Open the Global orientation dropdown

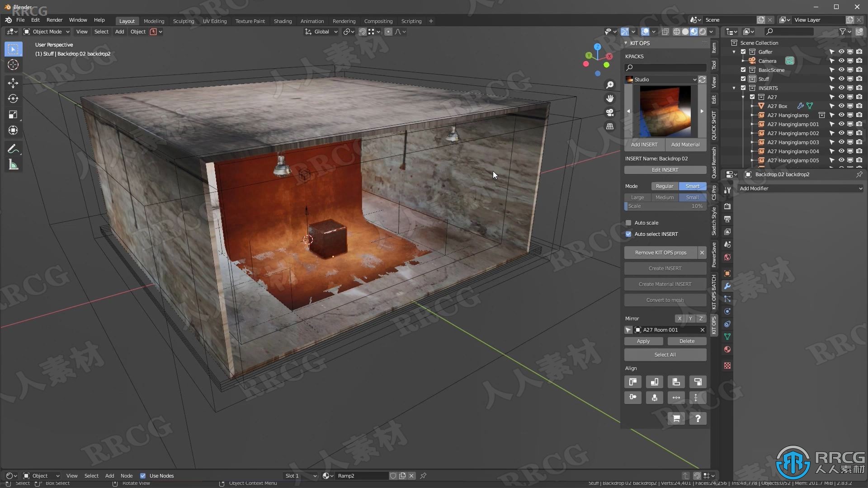point(321,32)
